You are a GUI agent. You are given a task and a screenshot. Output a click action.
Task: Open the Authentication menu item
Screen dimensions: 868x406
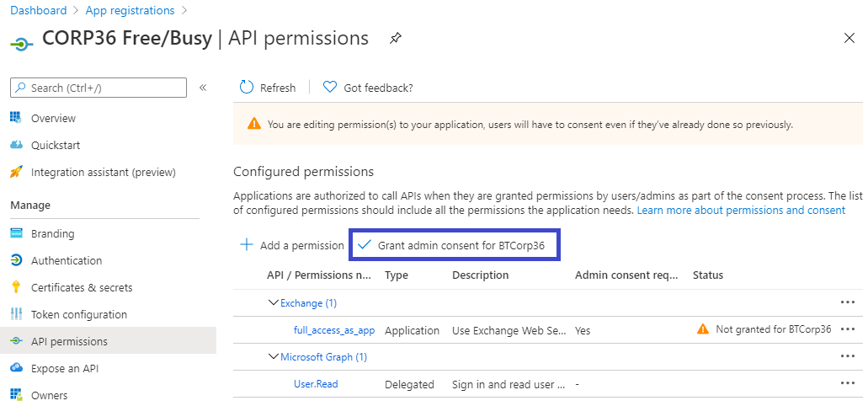click(67, 260)
